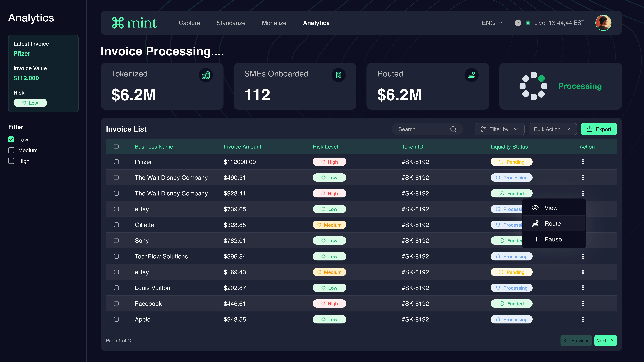Viewport: 644px width, 362px height.
Task: Select the Pifizer row checkbox
Action: (x=116, y=162)
